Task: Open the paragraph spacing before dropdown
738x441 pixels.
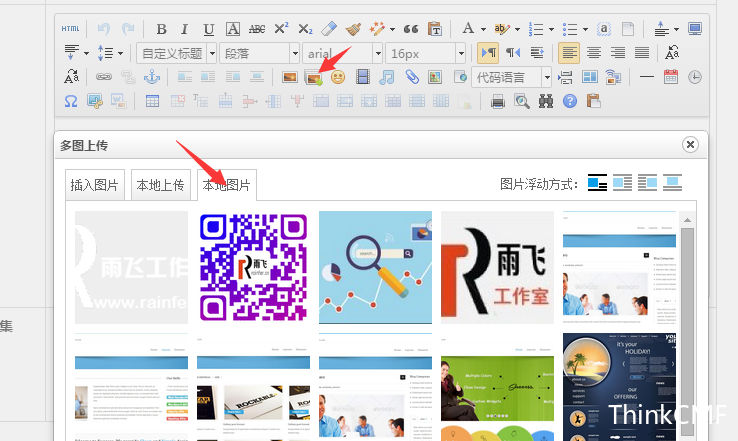Action: (676, 29)
